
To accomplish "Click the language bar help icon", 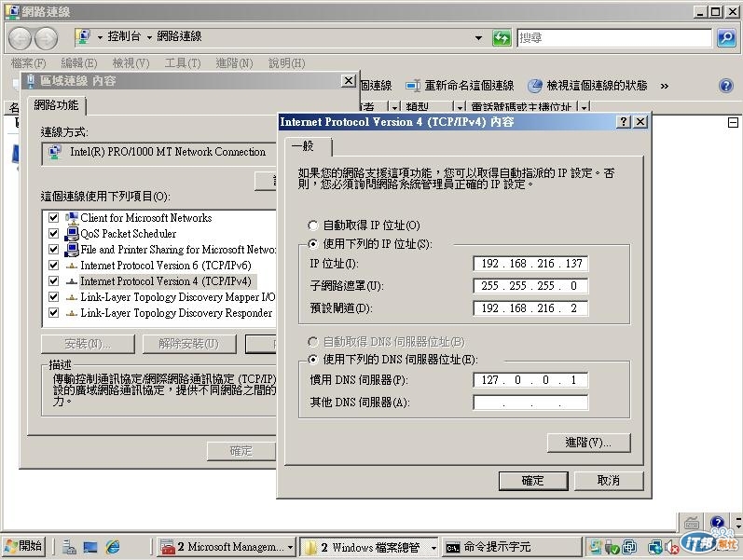I will tap(717, 522).
